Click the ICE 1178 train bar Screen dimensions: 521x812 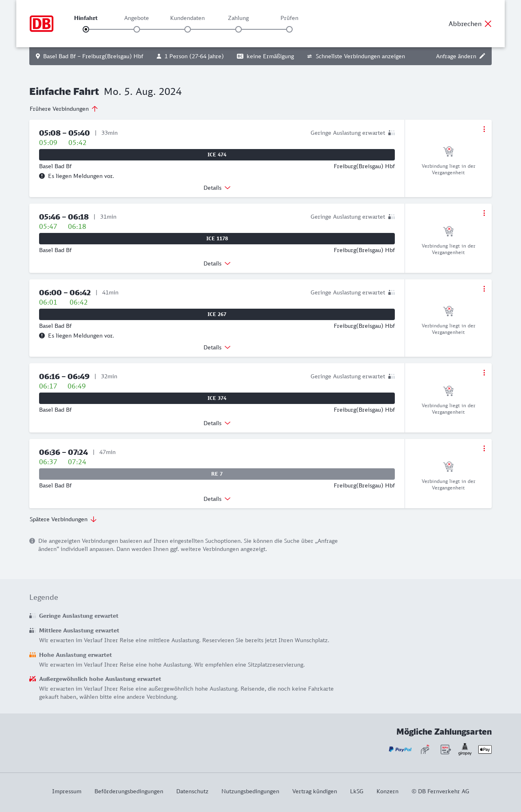pos(217,239)
